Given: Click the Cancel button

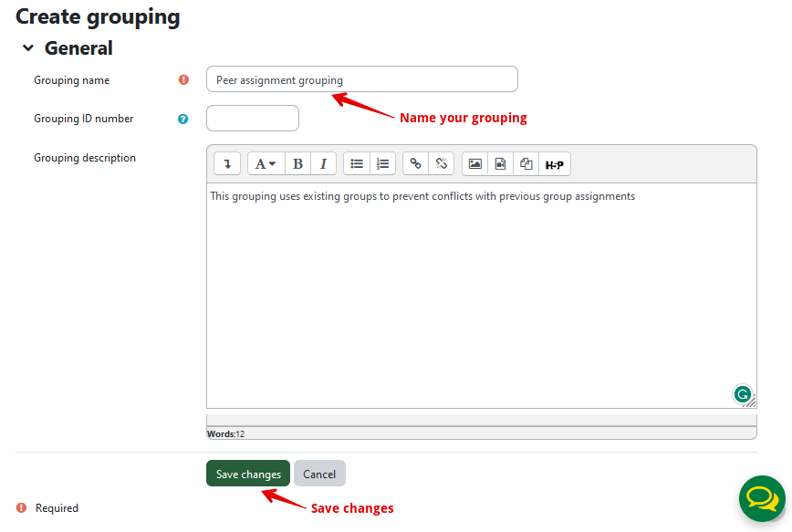Looking at the screenshot, I should 319,474.
